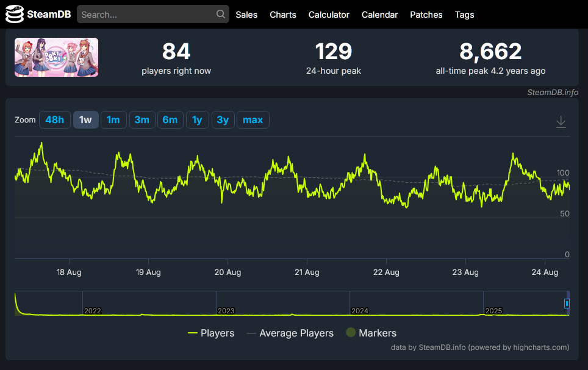Toggle the Players series in legend
This screenshot has height=370, width=588.
(x=211, y=333)
